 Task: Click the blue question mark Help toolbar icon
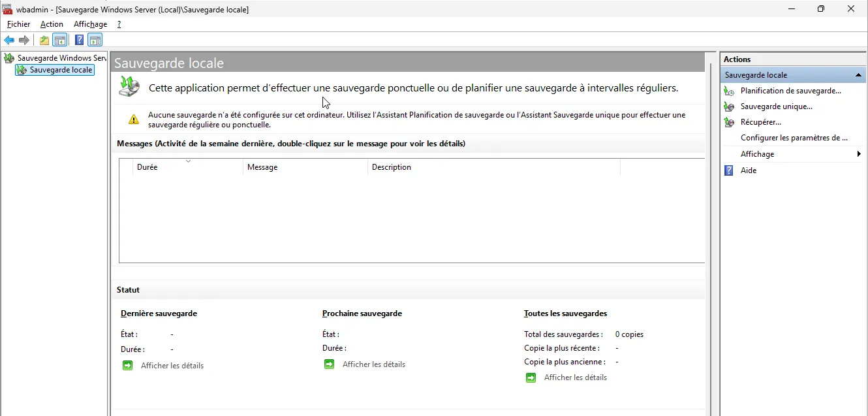pos(79,40)
